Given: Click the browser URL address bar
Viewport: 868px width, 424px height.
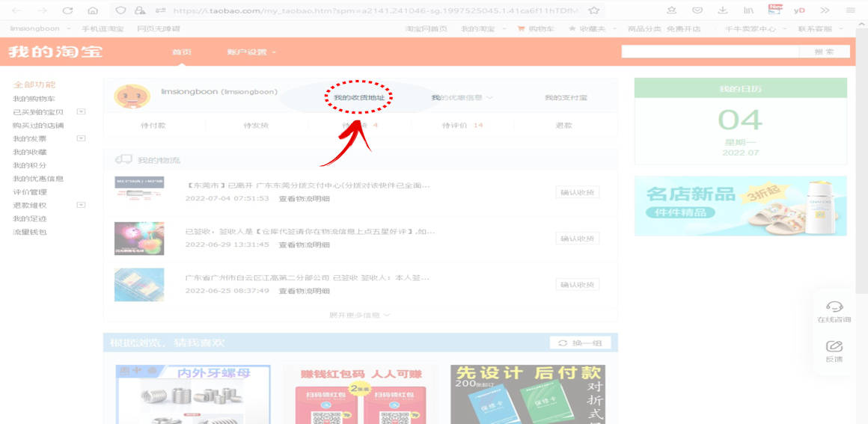Looking at the screenshot, I should pyautogui.click(x=376, y=10).
